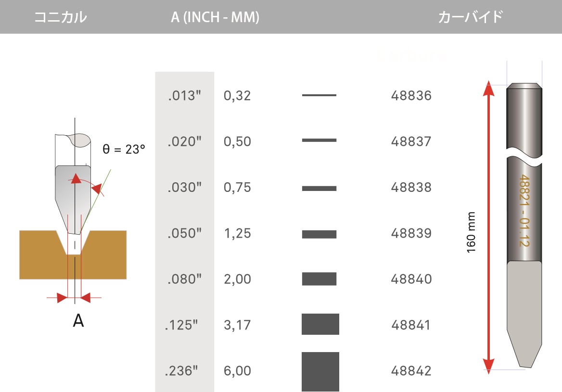562x392 pixels.
Task: Open part number 48841
Action: [x=411, y=325]
